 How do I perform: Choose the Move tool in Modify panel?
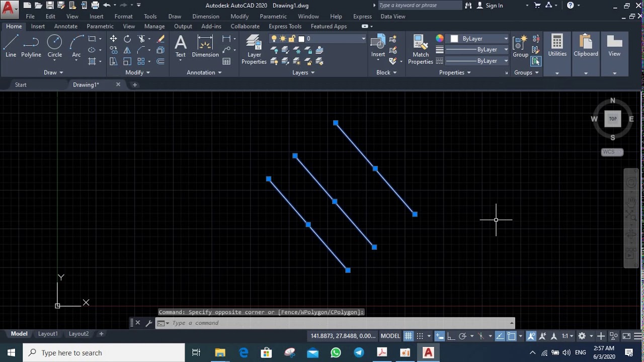point(113,39)
